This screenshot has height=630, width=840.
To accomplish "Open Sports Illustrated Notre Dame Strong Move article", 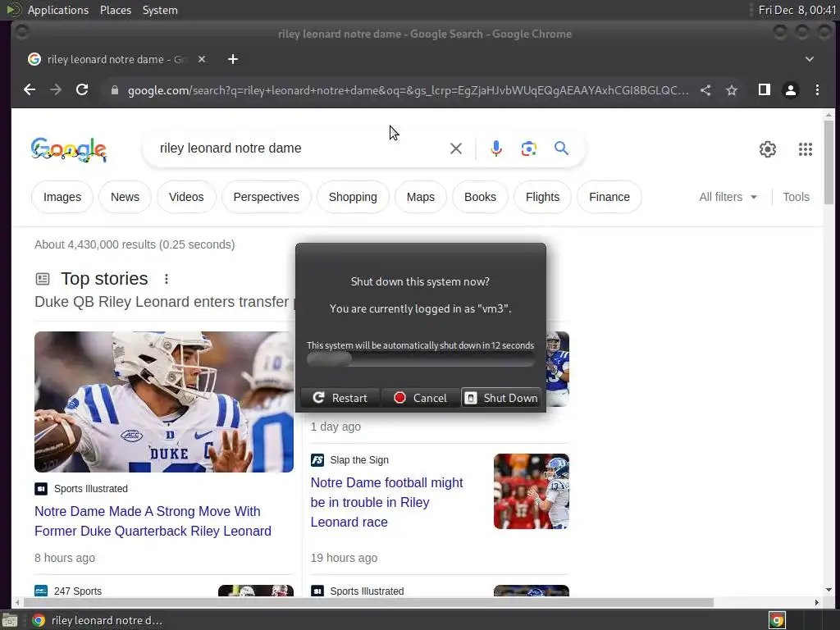I will [153, 521].
